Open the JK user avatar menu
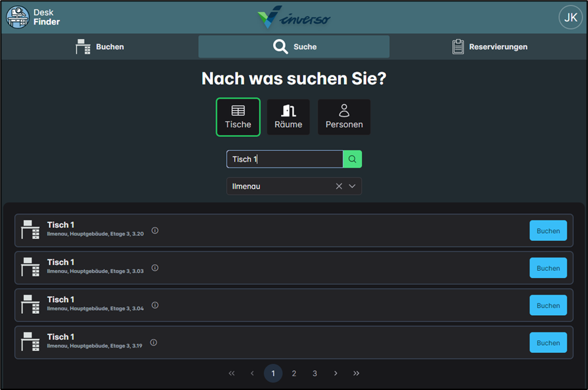Viewport: 588px width, 390px height. (570, 17)
